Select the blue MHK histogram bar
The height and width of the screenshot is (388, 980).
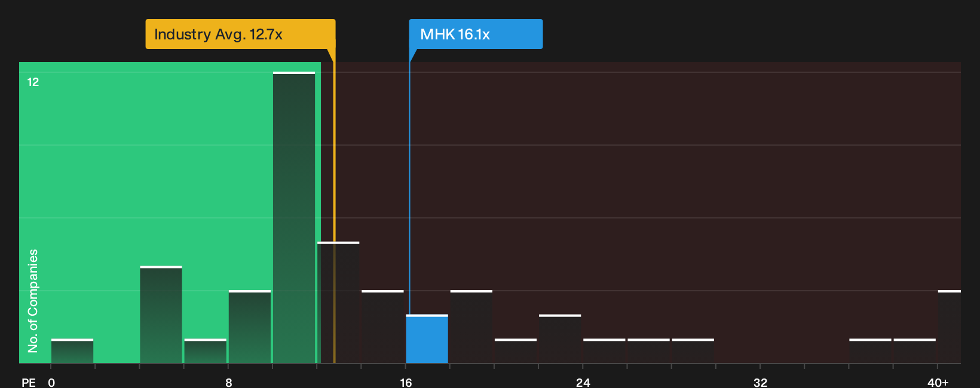coord(427,339)
